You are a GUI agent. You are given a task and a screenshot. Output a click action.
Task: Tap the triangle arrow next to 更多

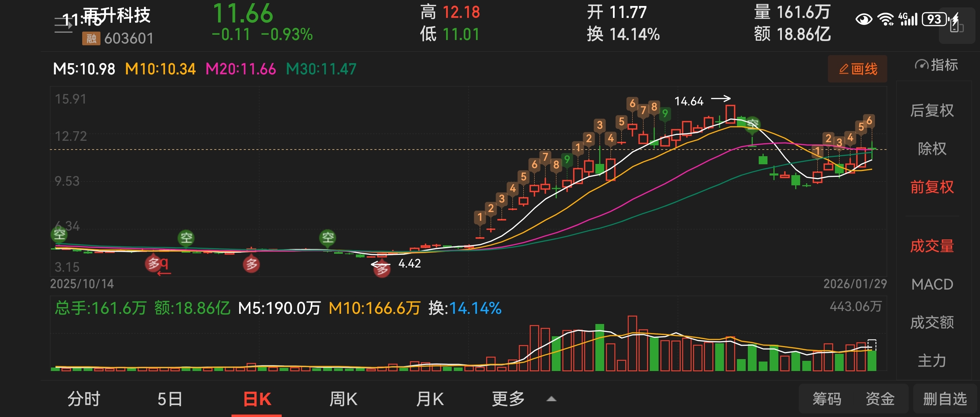click(551, 399)
